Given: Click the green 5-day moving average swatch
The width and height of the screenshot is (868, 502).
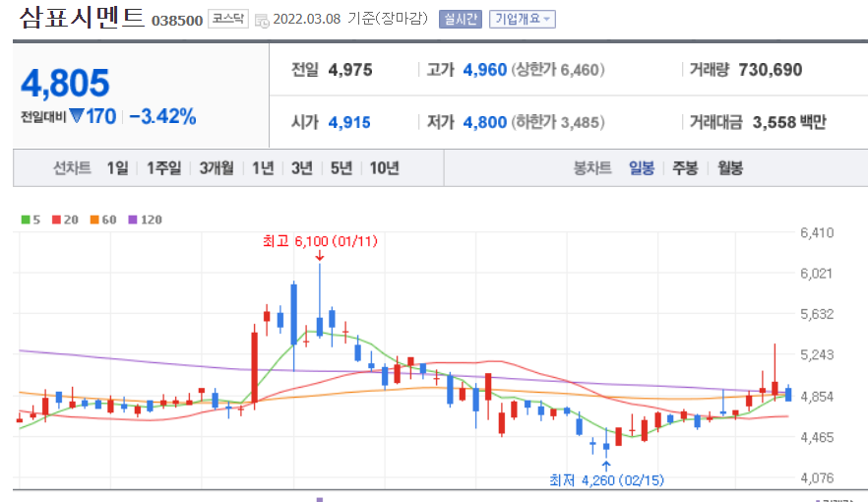Looking at the screenshot, I should point(26,220).
